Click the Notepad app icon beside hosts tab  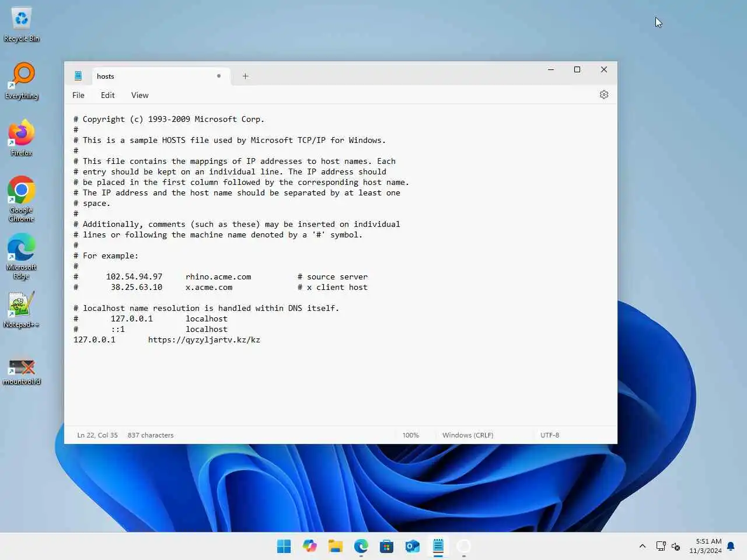(x=78, y=76)
